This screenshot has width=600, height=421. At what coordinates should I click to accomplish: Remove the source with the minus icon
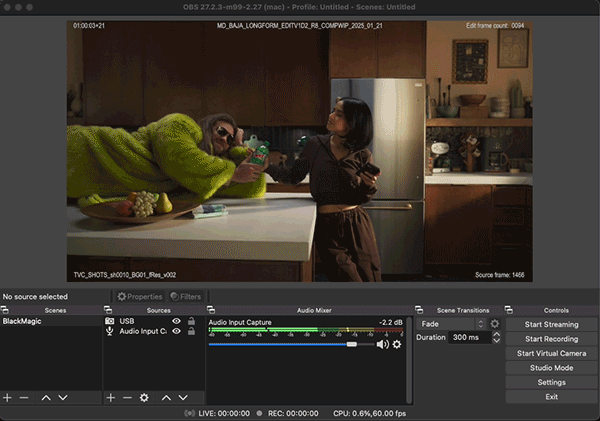point(127,398)
